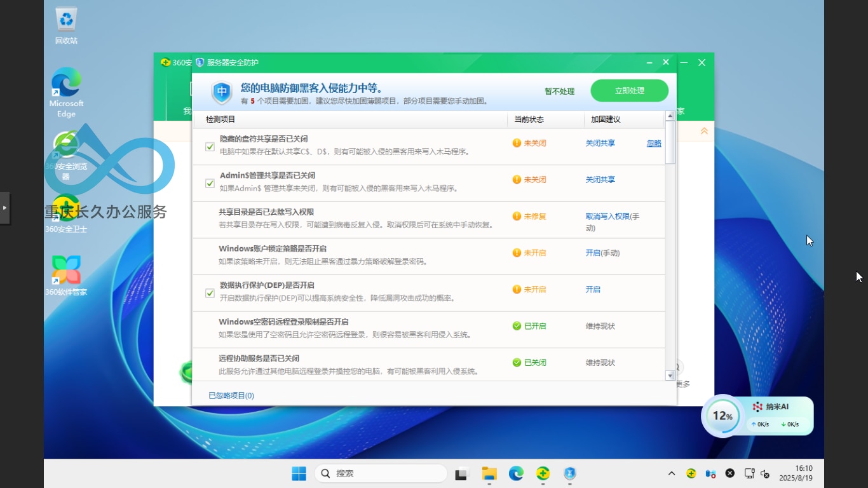Open the Recycle Bin desktop icon
The height and width of the screenshot is (488, 868).
(x=66, y=25)
